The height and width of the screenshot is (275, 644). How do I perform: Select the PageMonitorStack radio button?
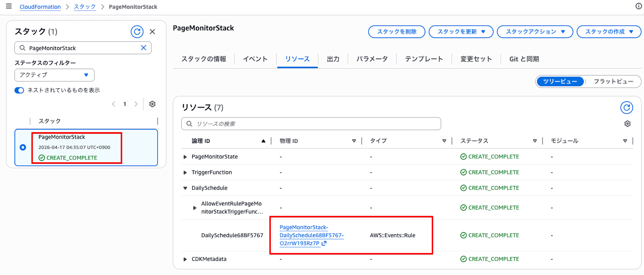[x=23, y=147]
